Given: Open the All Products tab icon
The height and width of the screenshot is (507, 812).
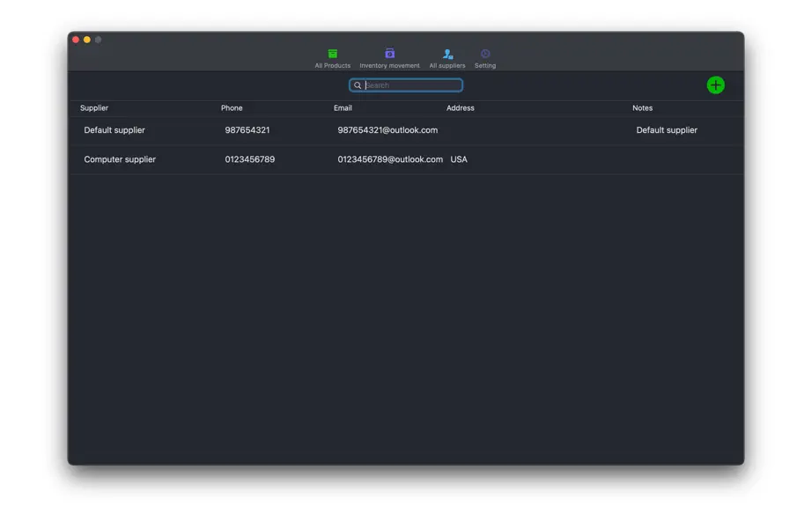Looking at the screenshot, I should point(333,54).
